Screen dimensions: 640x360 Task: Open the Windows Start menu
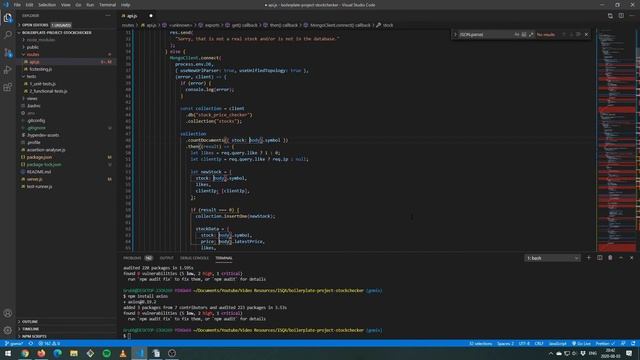click(x=8, y=353)
